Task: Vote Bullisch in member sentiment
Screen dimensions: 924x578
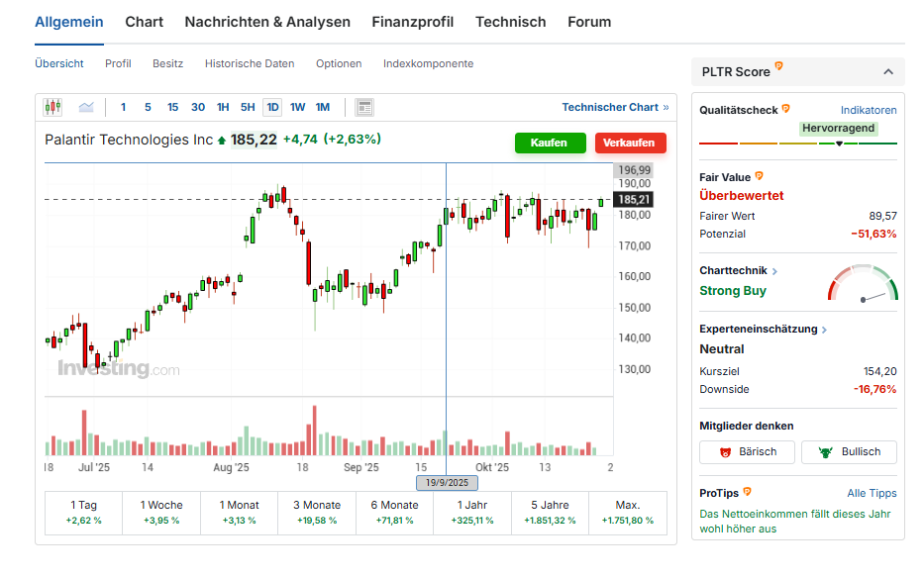Action: click(849, 452)
